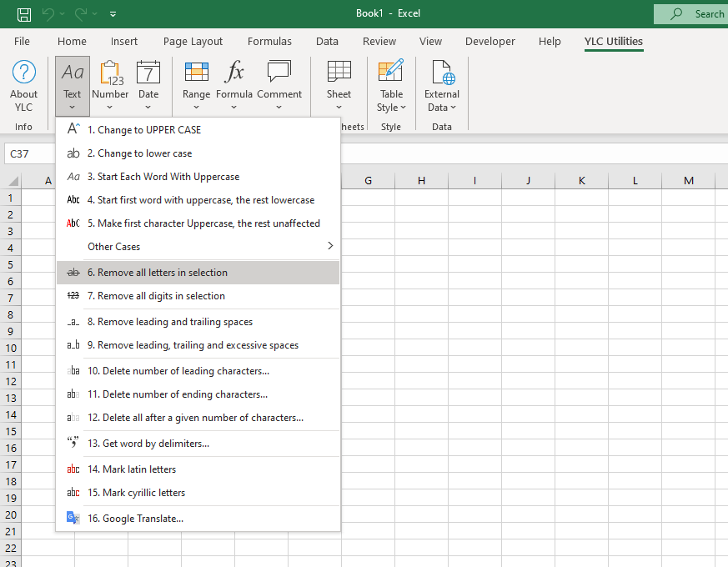Click the Formula fx icon
The height and width of the screenshot is (567, 728).
(234, 73)
